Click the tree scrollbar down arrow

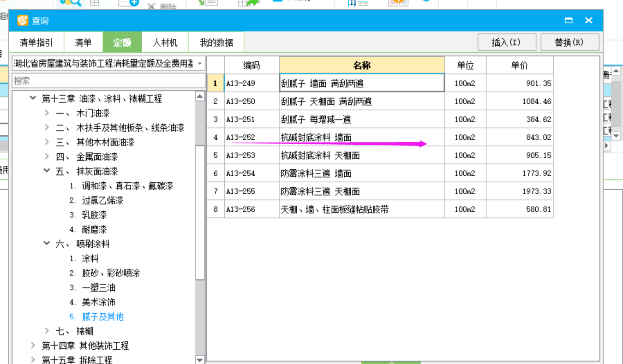(200, 360)
